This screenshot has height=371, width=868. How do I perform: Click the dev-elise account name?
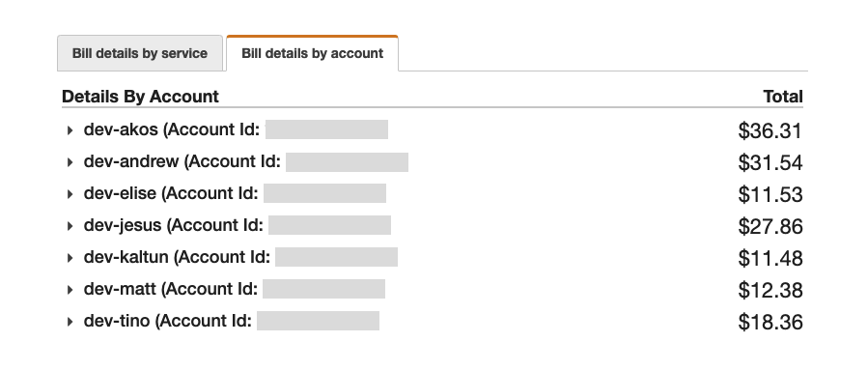click(x=120, y=193)
